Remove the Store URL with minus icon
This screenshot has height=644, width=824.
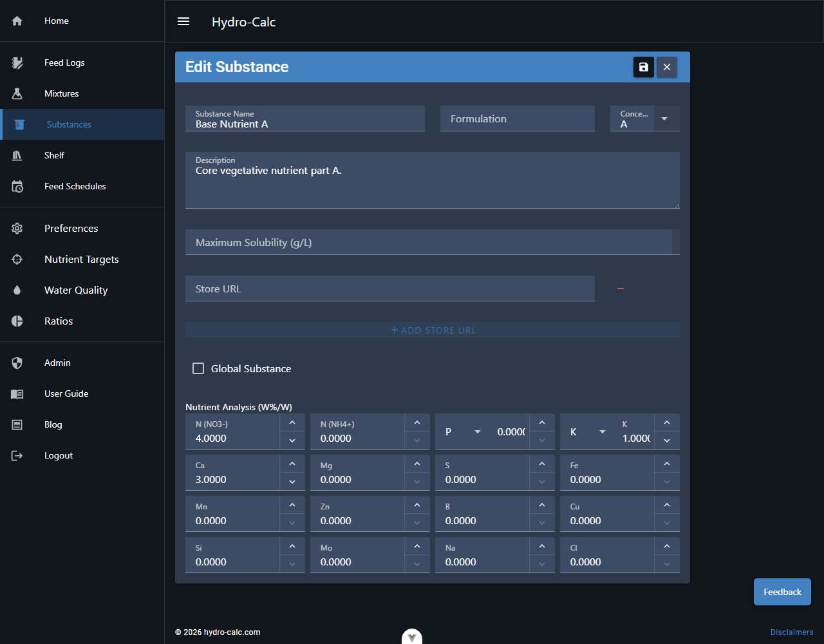pyautogui.click(x=621, y=289)
